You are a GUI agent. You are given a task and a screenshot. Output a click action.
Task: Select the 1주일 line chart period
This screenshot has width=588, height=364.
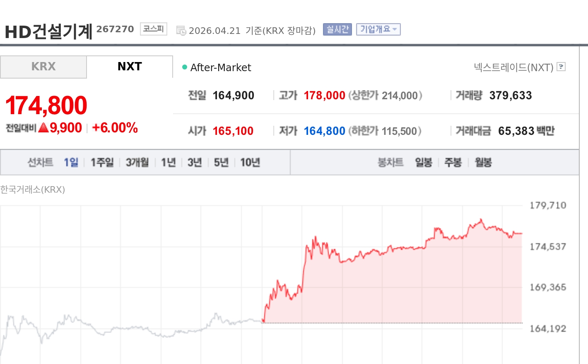click(102, 163)
